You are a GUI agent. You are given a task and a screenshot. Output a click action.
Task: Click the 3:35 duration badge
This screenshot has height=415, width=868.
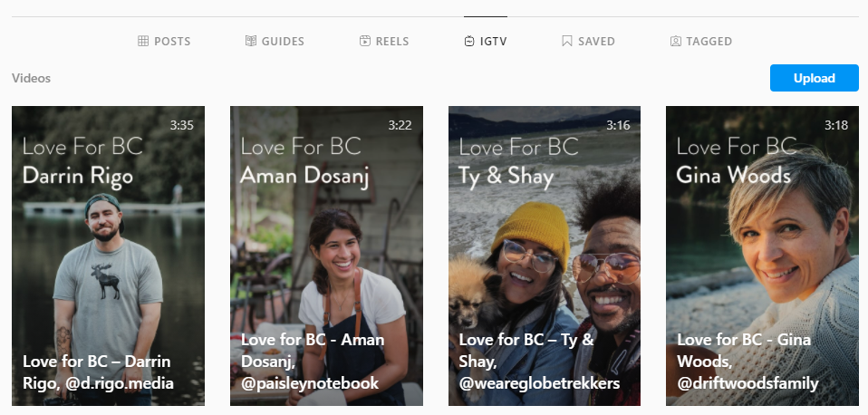coord(181,125)
